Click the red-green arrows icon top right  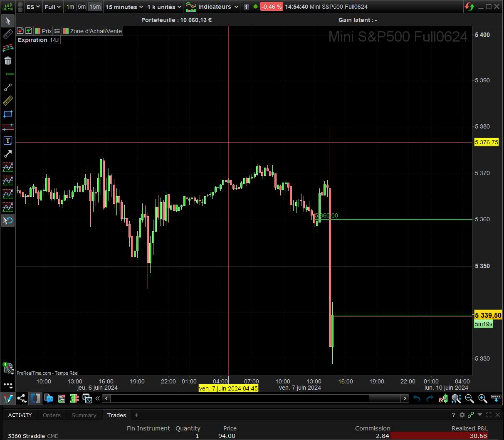pos(469,7)
